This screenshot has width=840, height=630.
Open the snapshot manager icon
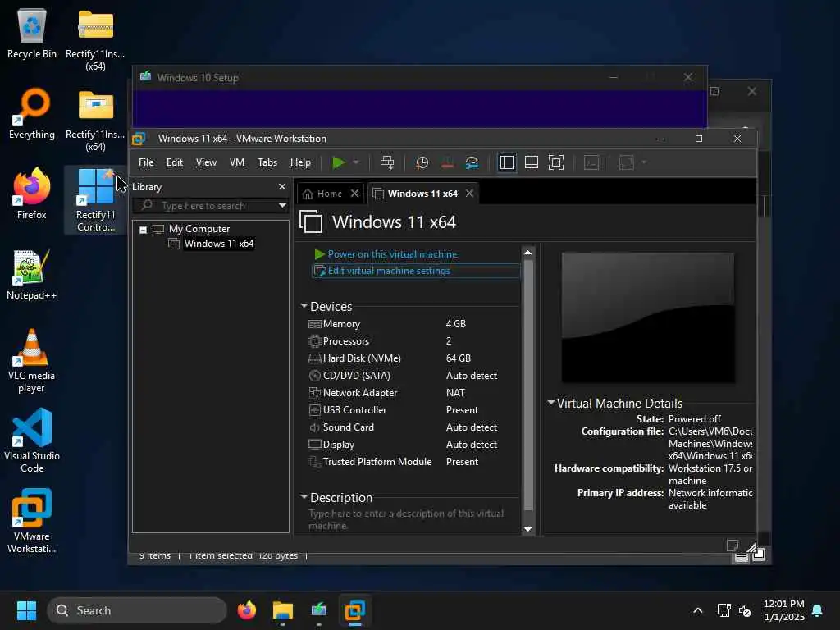coord(472,162)
